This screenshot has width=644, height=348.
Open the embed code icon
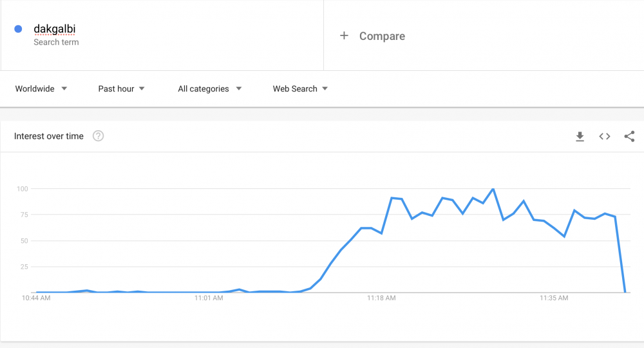(604, 137)
